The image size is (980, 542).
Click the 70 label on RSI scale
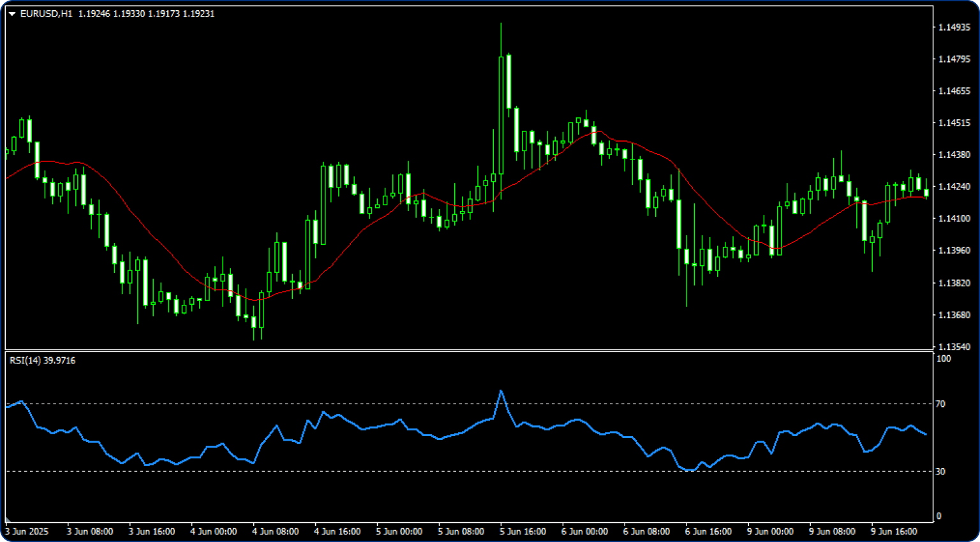(940, 404)
